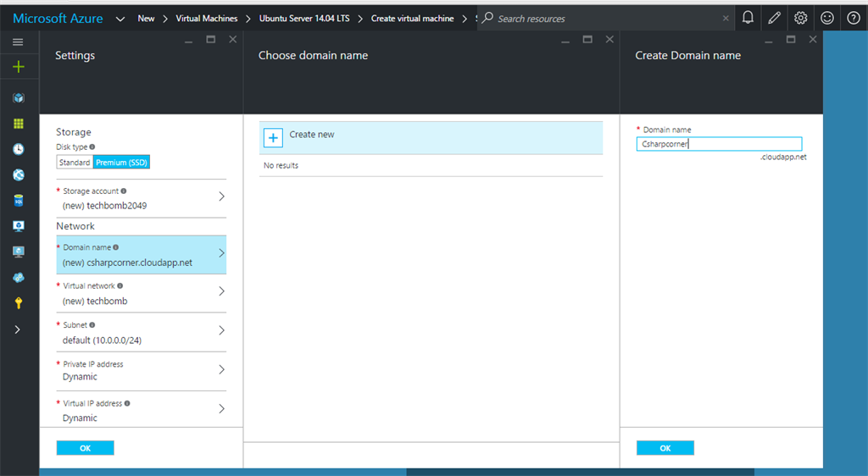Expand the Virtual network setting row
Image resolution: width=868 pixels, height=476 pixels.
click(x=142, y=294)
